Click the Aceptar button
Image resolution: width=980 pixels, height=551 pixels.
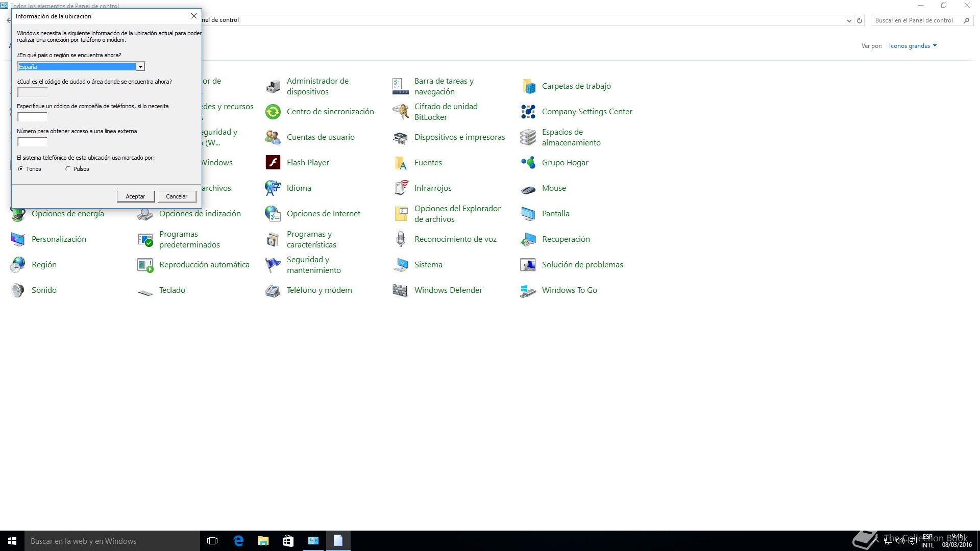[x=135, y=196]
